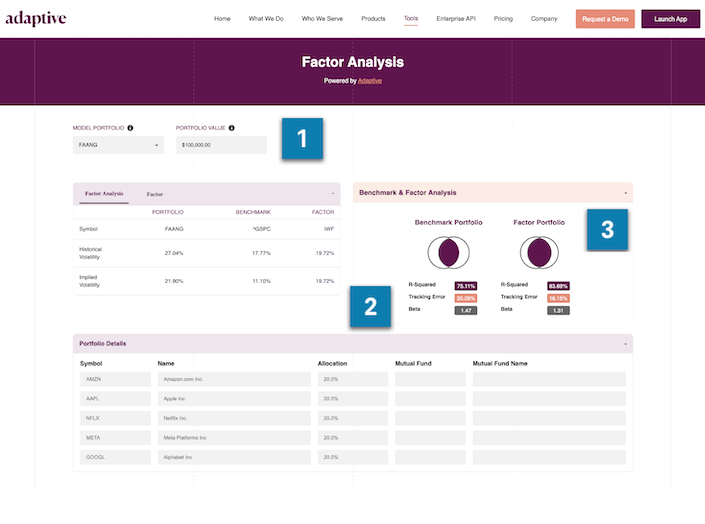705x524 pixels.
Task: Click the AAPL symbol field
Action: [x=116, y=399]
